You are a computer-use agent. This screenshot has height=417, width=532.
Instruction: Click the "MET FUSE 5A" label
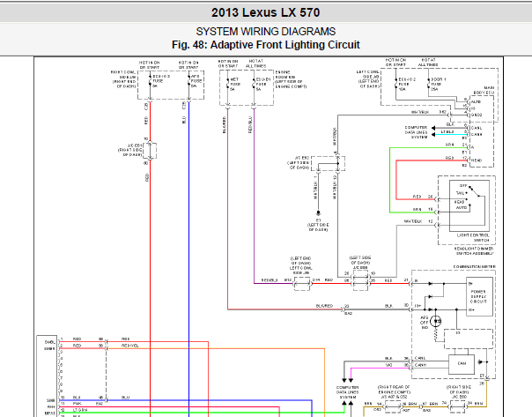[x=235, y=85]
